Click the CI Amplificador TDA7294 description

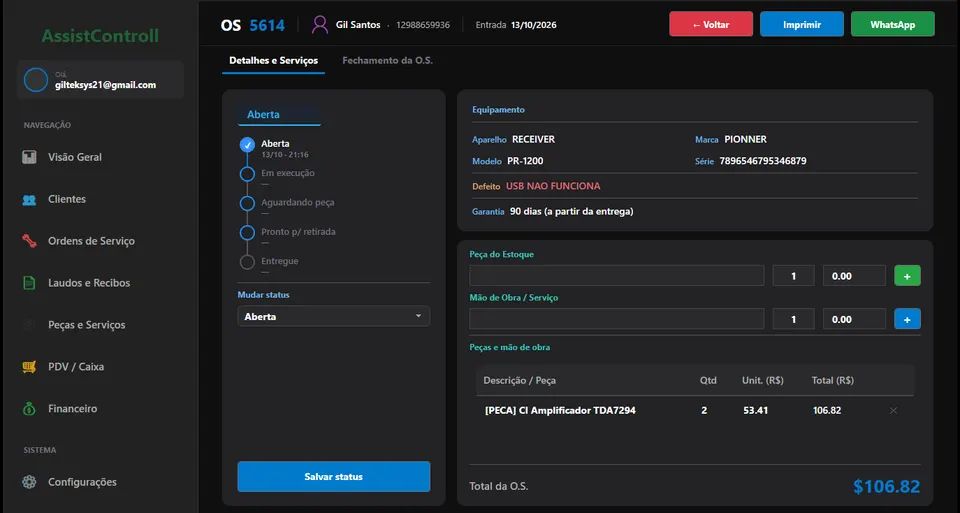coord(560,410)
